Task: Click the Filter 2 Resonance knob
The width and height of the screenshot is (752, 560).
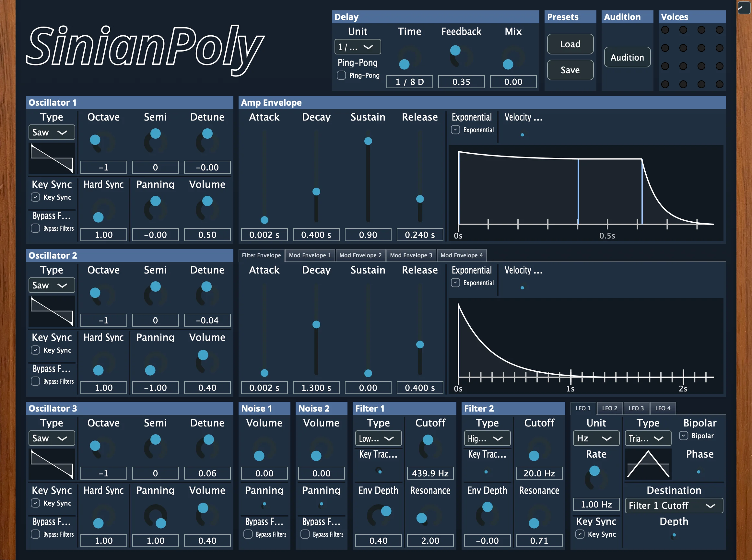Action: coord(539,517)
